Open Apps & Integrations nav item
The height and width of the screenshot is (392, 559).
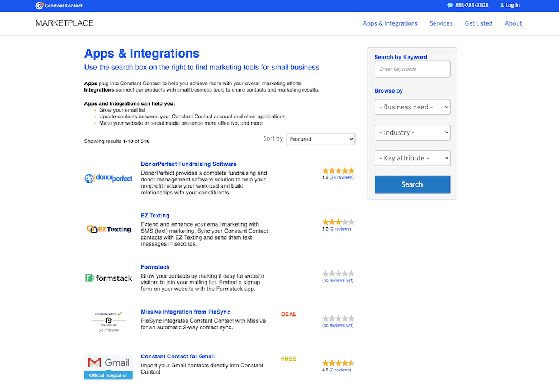(390, 23)
